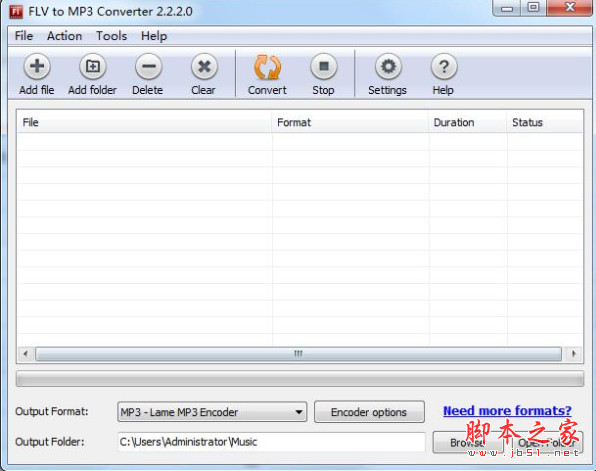Click the horizontal scrollbar thumb
Screen dimensions: 596x471
[x=298, y=354]
